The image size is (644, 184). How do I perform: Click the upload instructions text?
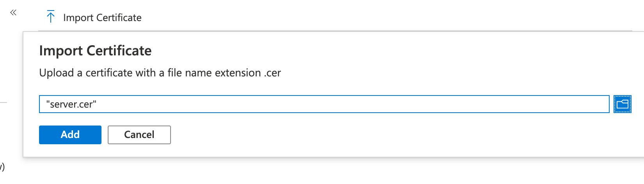[x=160, y=73]
